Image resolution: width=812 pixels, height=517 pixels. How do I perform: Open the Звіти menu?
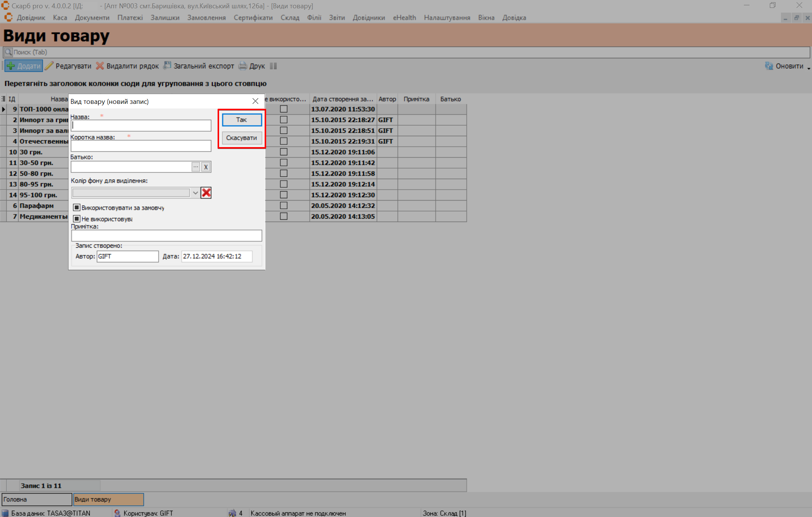pyautogui.click(x=337, y=18)
